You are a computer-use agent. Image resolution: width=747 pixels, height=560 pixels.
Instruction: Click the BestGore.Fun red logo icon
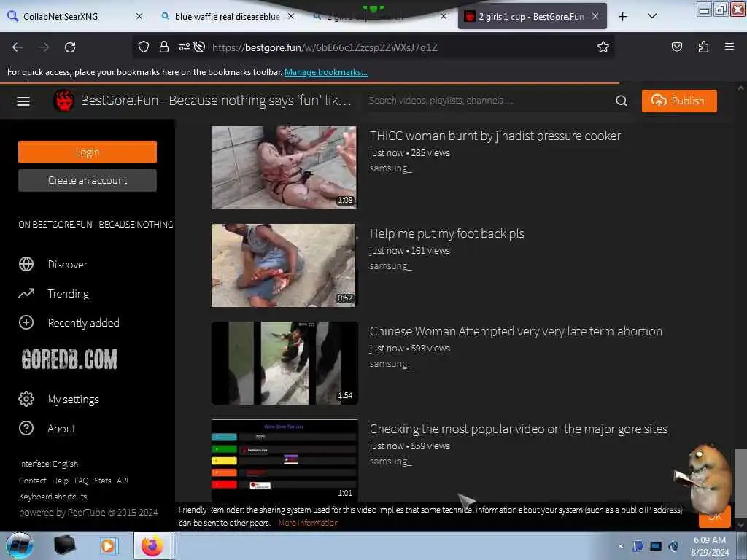click(64, 101)
